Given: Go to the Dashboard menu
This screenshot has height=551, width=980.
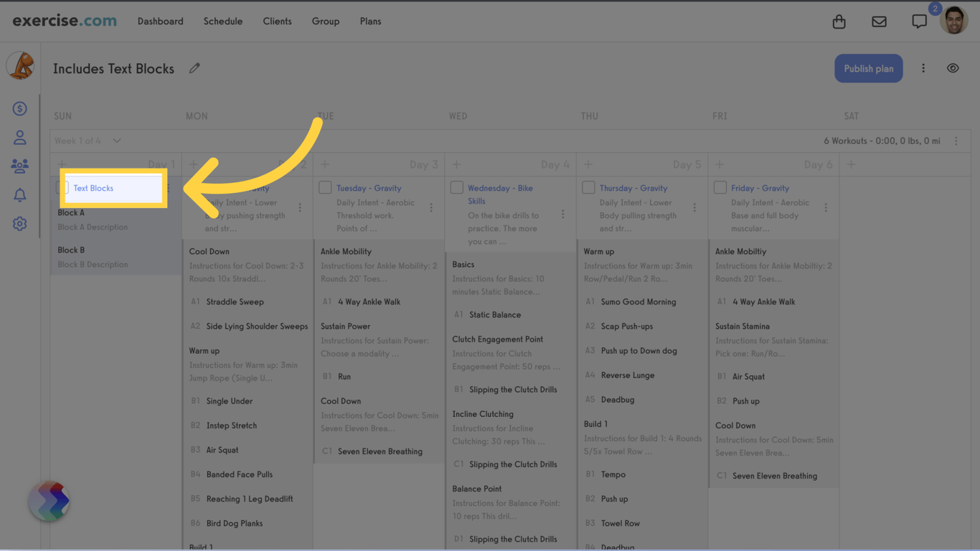Looking at the screenshot, I should point(161,22).
